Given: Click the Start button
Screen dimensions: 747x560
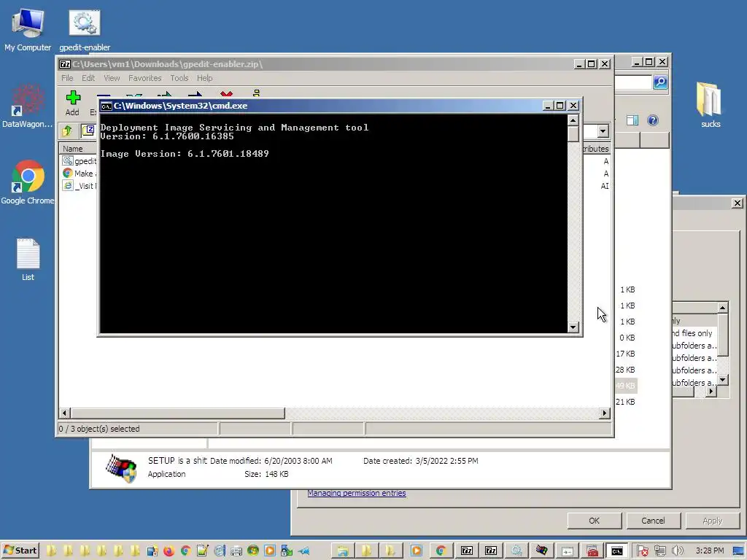Looking at the screenshot, I should 20,551.
